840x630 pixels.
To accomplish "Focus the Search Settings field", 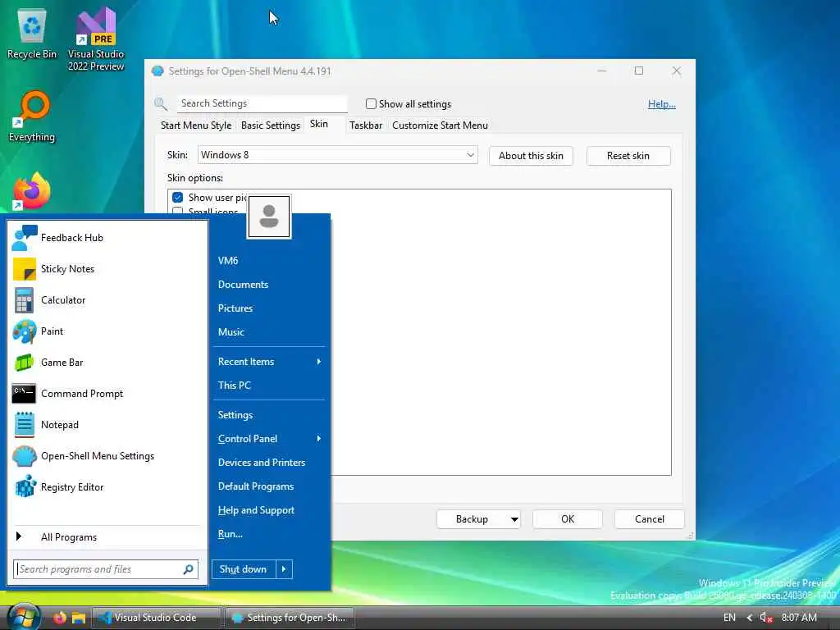I will [x=262, y=103].
